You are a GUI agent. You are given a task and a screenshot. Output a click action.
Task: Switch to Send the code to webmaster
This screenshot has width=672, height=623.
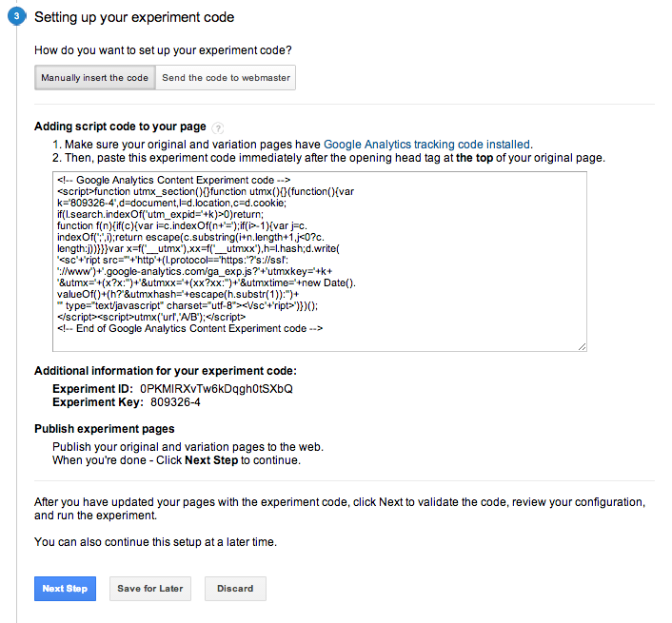click(x=226, y=77)
